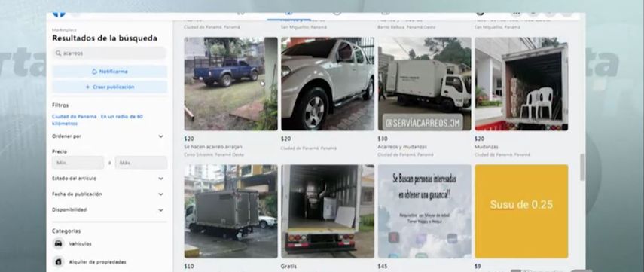Open the blue pickup truck listing photo

(x=230, y=84)
